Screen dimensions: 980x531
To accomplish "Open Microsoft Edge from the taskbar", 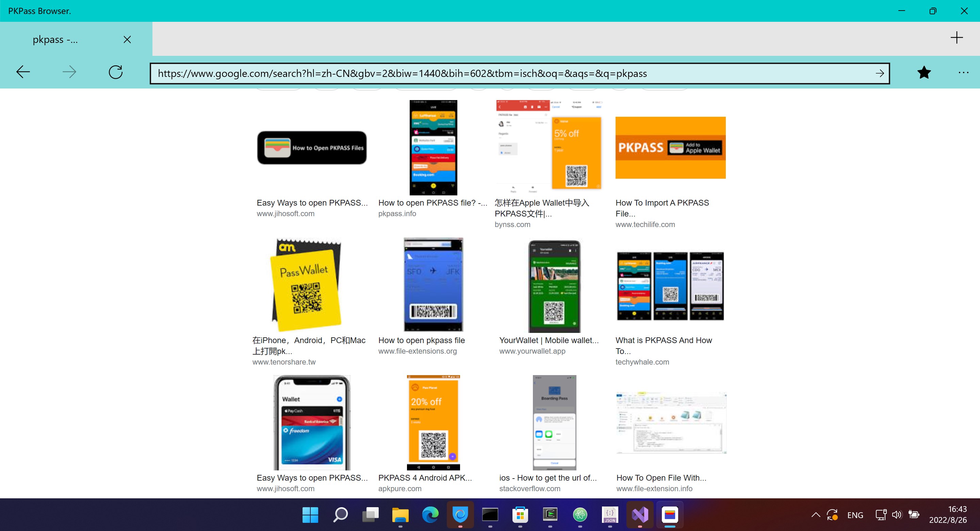I will [430, 515].
